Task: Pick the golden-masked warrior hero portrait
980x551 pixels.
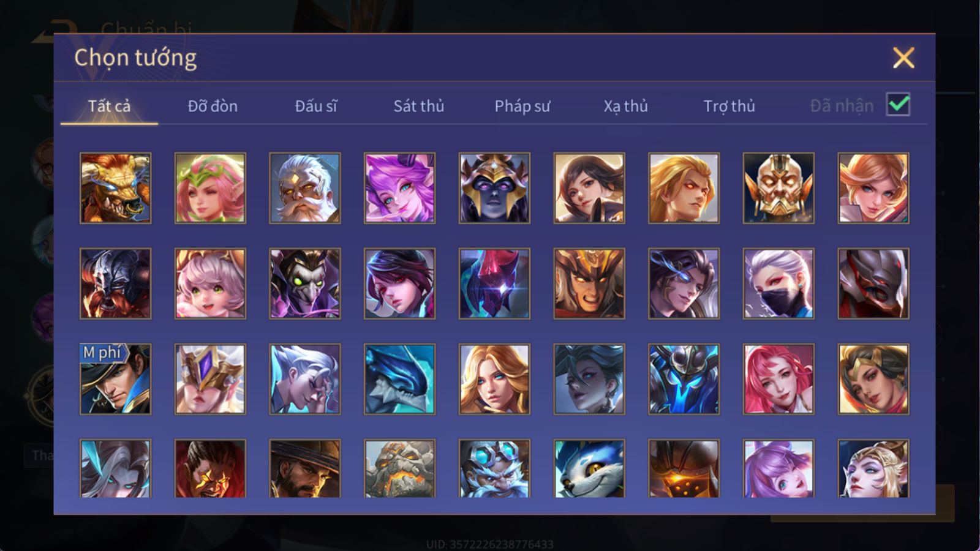Action: pyautogui.click(x=778, y=188)
